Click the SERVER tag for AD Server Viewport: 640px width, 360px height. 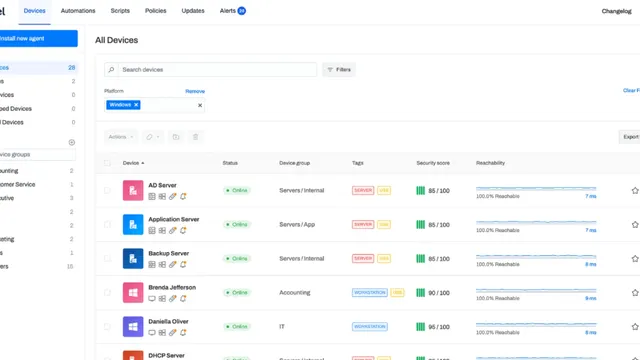363,191
